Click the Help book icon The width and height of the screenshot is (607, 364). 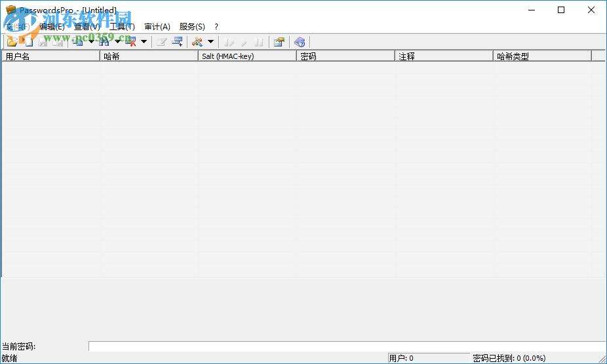(300, 42)
